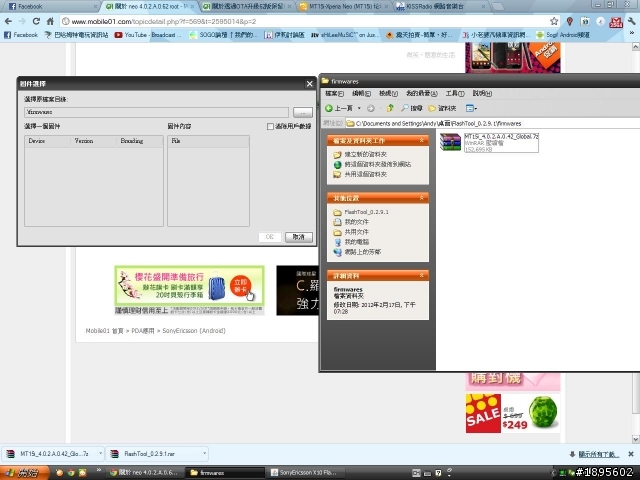Switch to the MT15i Xperia Neo tab
The width and height of the screenshot is (640, 480).
(344, 6)
